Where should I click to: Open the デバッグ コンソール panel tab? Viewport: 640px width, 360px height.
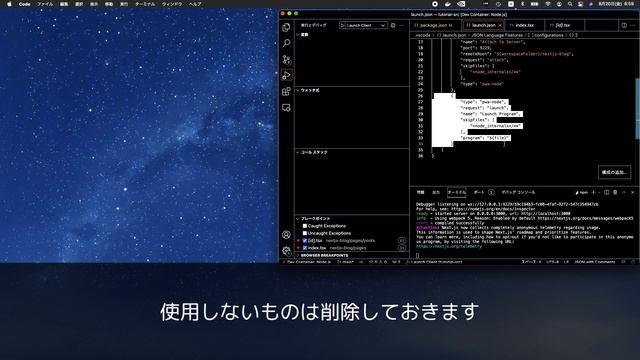[518, 192]
